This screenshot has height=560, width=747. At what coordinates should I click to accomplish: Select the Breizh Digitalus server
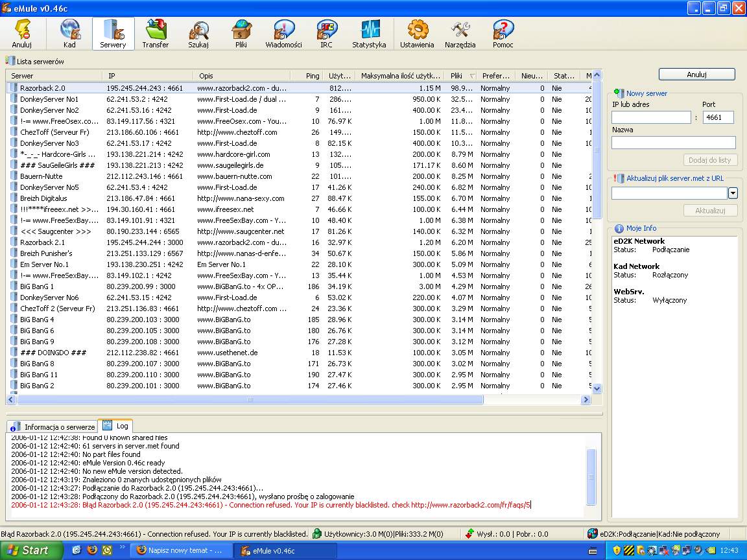298,198
